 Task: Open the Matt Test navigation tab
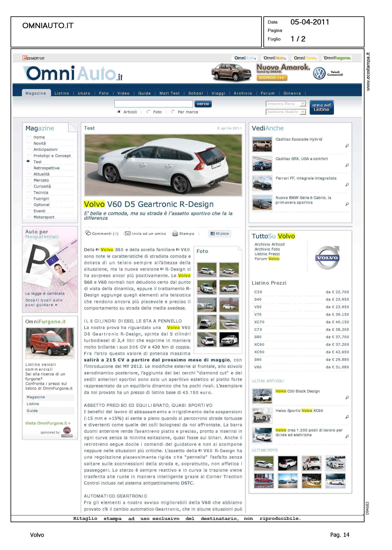coord(169,93)
